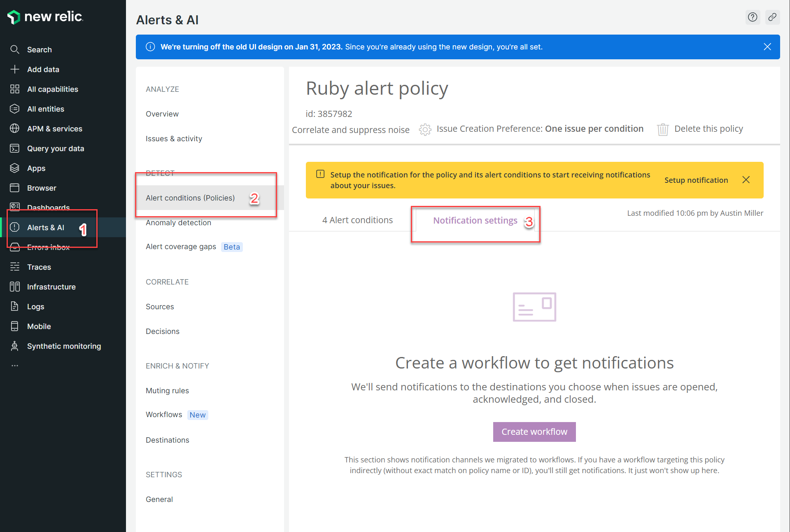Open the issue creation preference gear
The height and width of the screenshot is (532, 790).
tap(425, 129)
